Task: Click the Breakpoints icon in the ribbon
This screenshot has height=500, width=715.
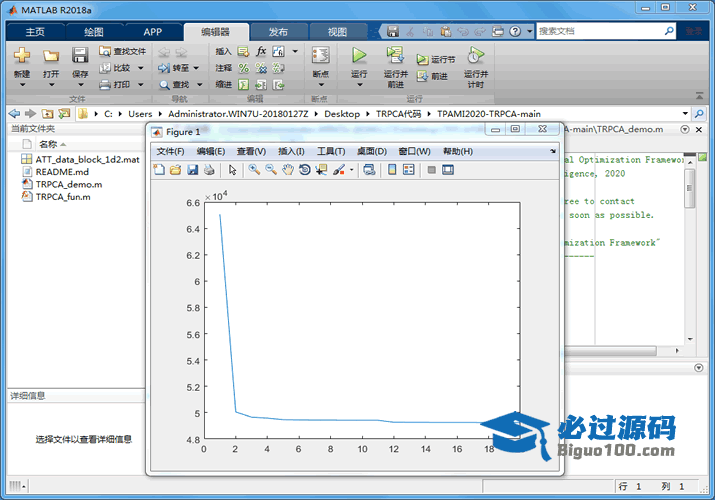Action: tap(320, 62)
